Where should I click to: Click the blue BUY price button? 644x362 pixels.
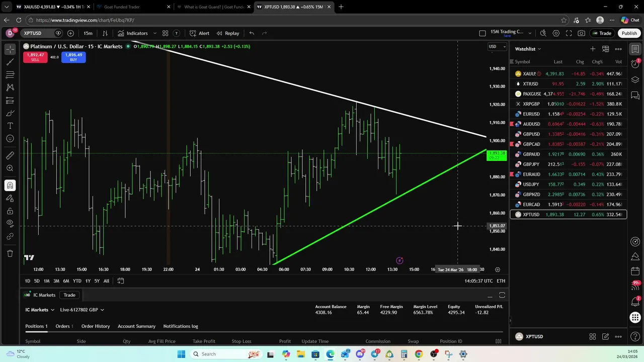(73, 57)
